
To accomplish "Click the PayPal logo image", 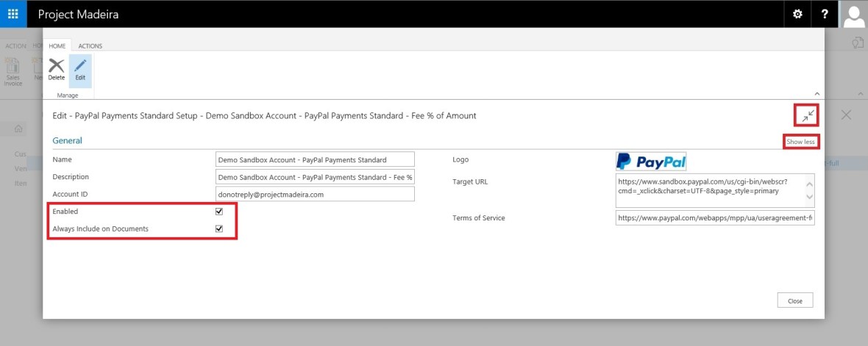I will point(651,162).
